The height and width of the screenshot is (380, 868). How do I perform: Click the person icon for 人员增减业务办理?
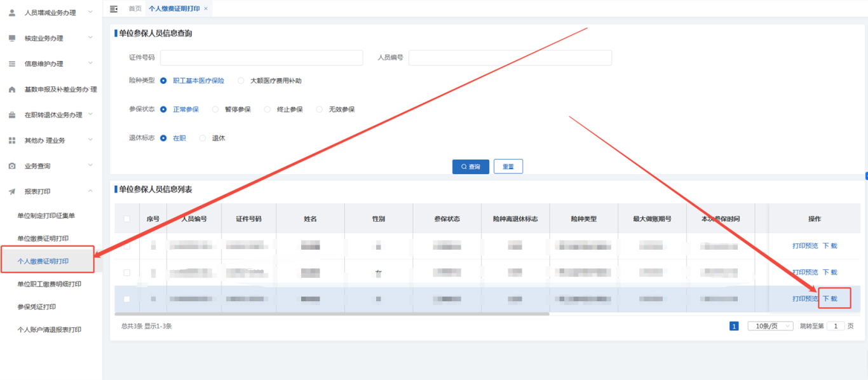click(x=12, y=13)
